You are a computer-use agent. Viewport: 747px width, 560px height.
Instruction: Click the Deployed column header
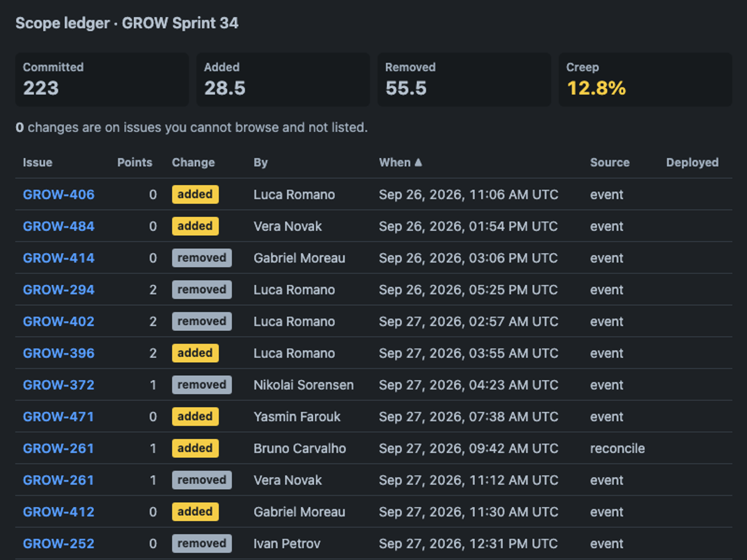point(692,162)
